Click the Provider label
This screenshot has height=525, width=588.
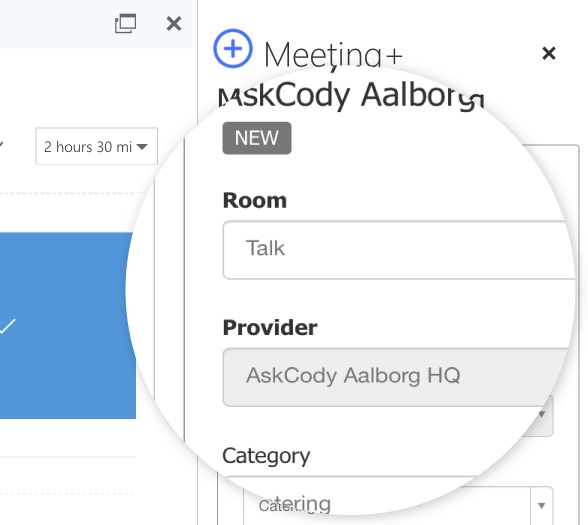point(270,328)
